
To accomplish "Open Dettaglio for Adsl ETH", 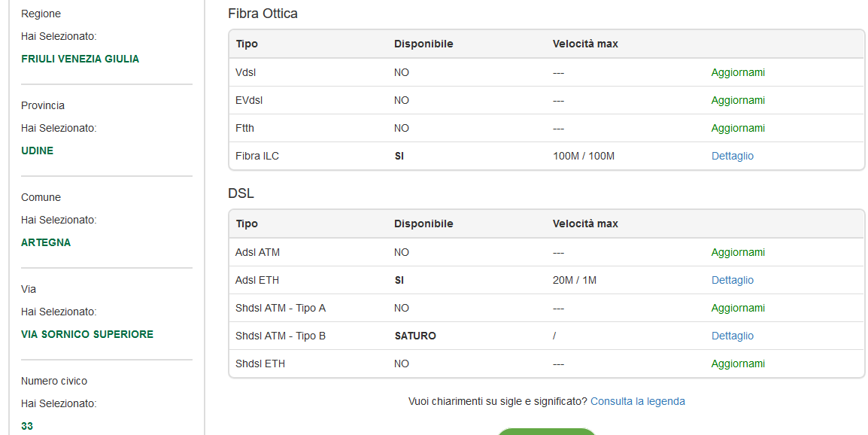I will point(733,281).
